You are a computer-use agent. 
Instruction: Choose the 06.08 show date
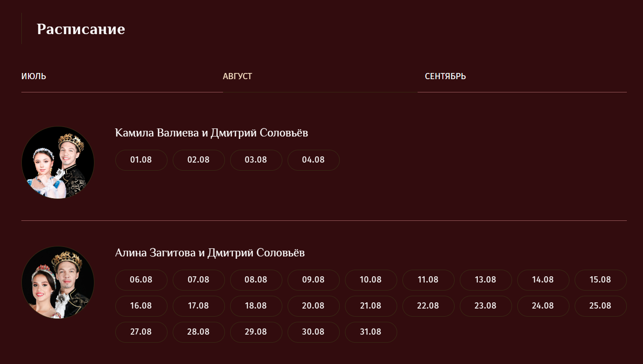(141, 280)
